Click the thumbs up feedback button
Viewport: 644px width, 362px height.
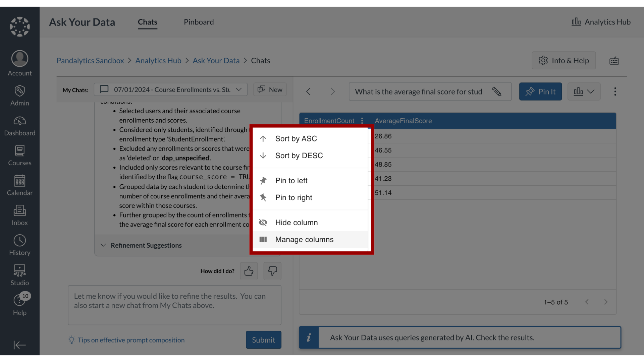coord(249,270)
